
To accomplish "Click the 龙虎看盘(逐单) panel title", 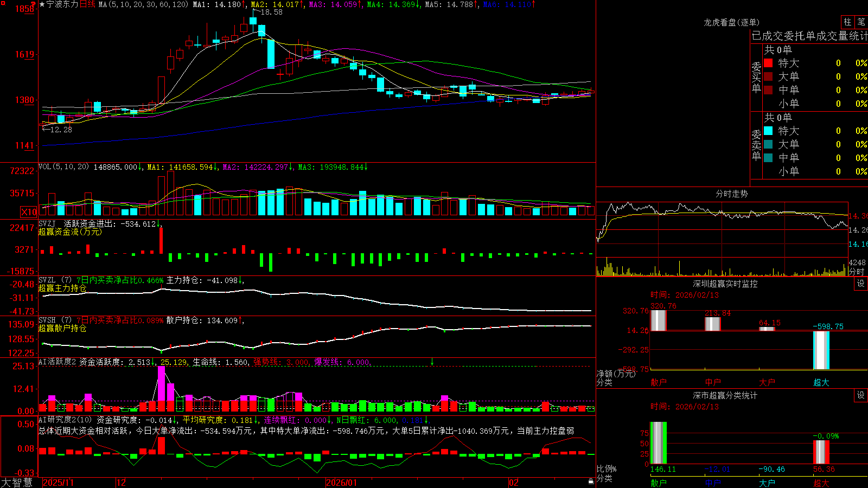I will (731, 22).
